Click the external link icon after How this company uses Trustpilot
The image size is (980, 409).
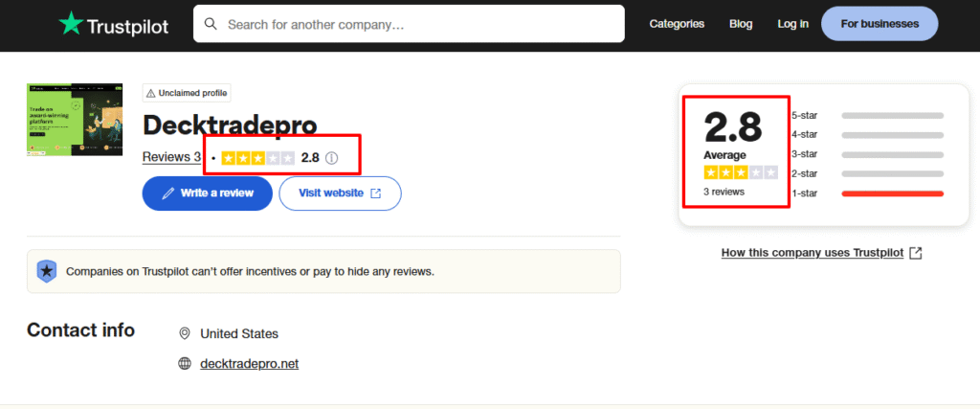[916, 253]
